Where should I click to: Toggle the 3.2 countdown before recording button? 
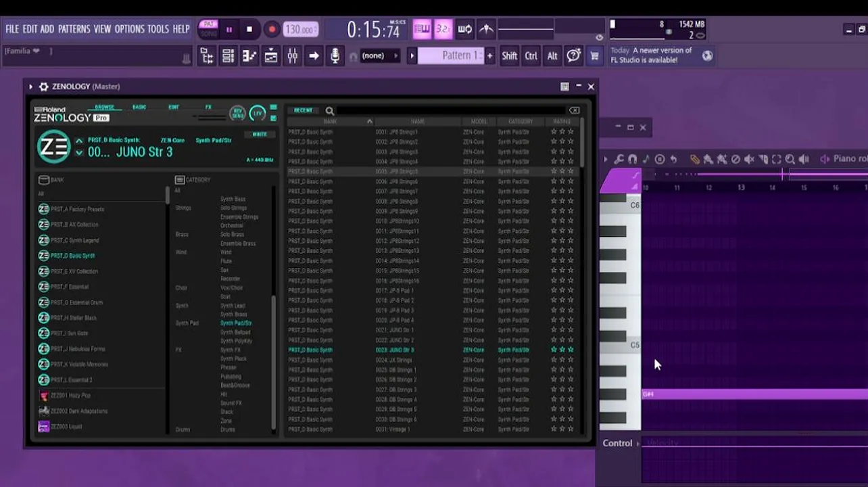coord(443,29)
